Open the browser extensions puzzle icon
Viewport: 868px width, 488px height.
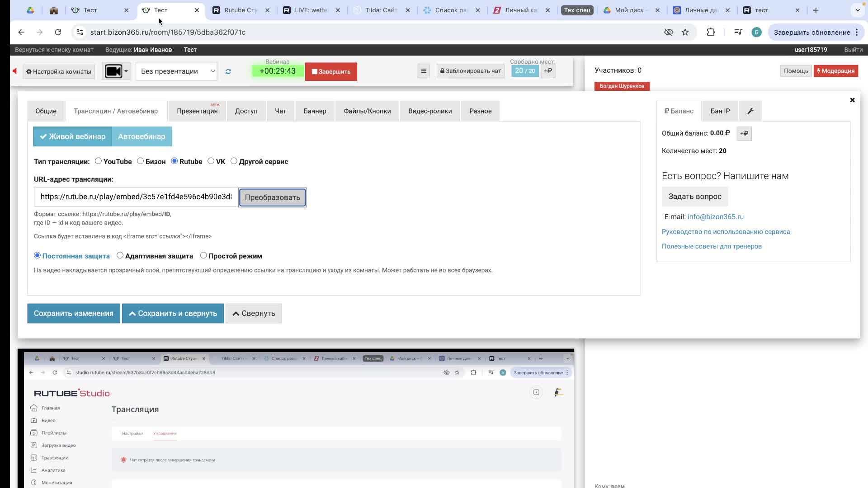click(711, 32)
